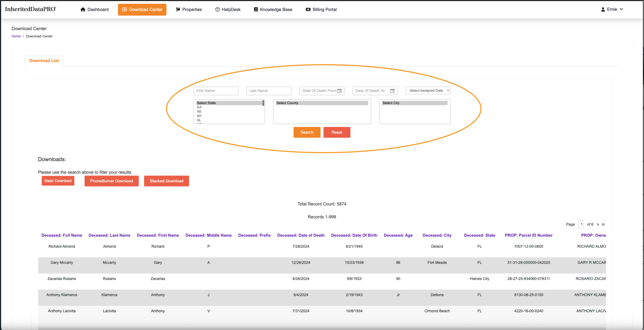Click the Dashboard home icon
644x330 pixels.
click(83, 9)
